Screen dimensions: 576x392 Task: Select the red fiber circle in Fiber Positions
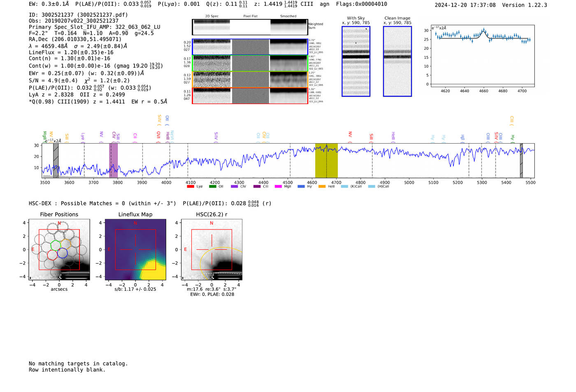(x=52, y=255)
